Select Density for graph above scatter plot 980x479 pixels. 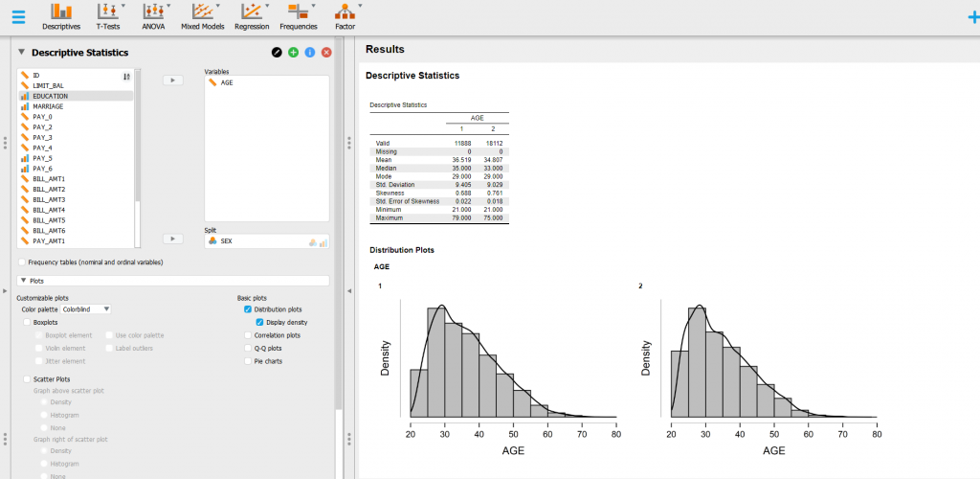[x=44, y=401]
